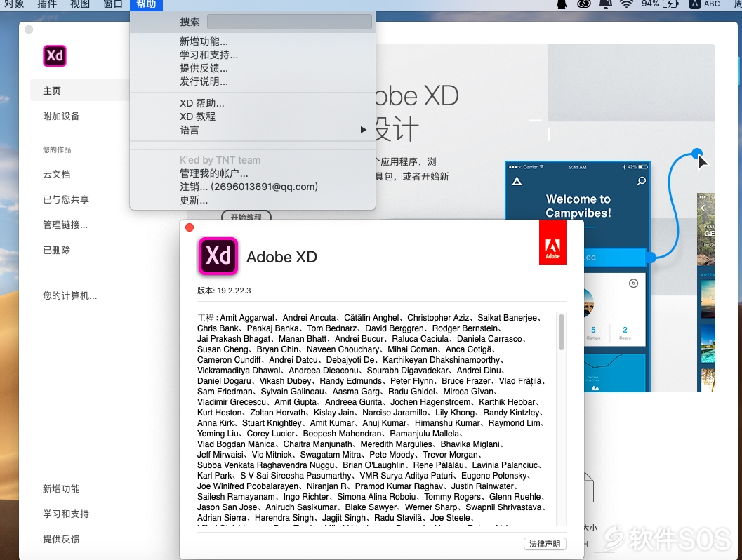
Task: Open 发行说明... menu entry
Action: (252, 81)
